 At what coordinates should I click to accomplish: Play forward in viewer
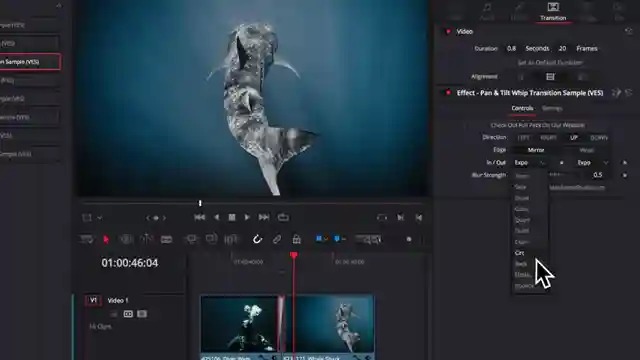click(x=247, y=218)
